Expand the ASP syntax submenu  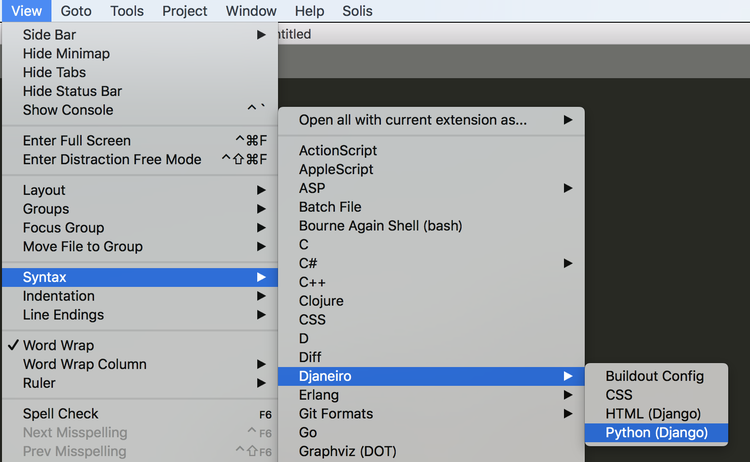(x=431, y=188)
